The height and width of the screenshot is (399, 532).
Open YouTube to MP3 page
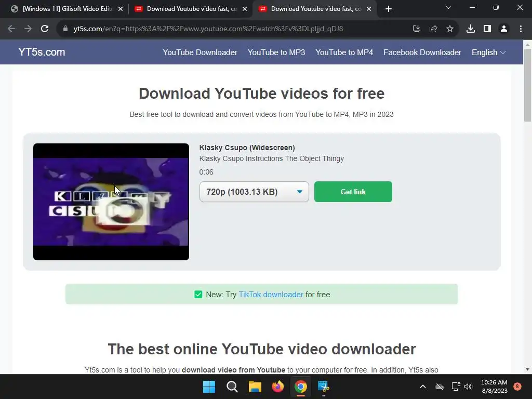coord(276,52)
